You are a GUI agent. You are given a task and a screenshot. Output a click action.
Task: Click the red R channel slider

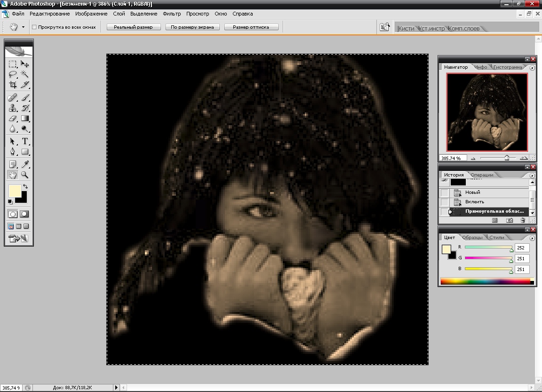coord(488,247)
